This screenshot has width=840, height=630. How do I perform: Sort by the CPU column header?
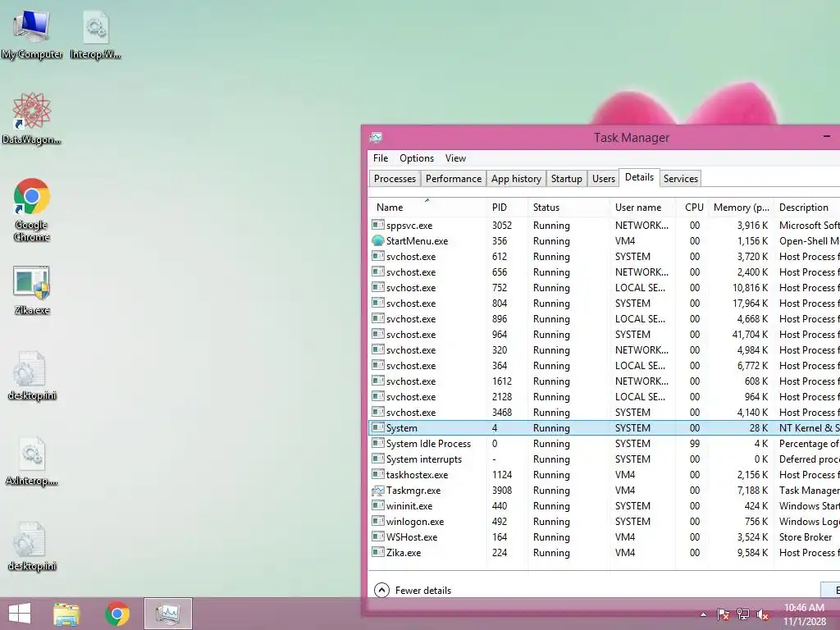pyautogui.click(x=692, y=208)
